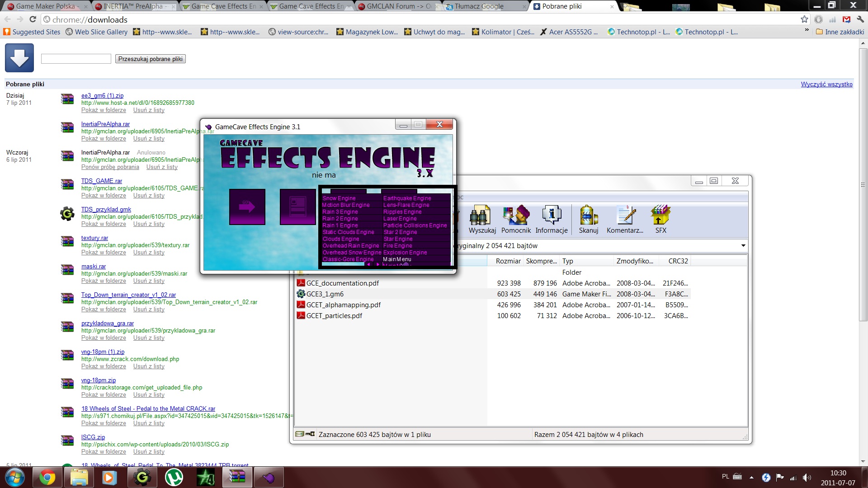Click the Wyczyść wszystko link
Image resolution: width=868 pixels, height=488 pixels.
coord(826,84)
